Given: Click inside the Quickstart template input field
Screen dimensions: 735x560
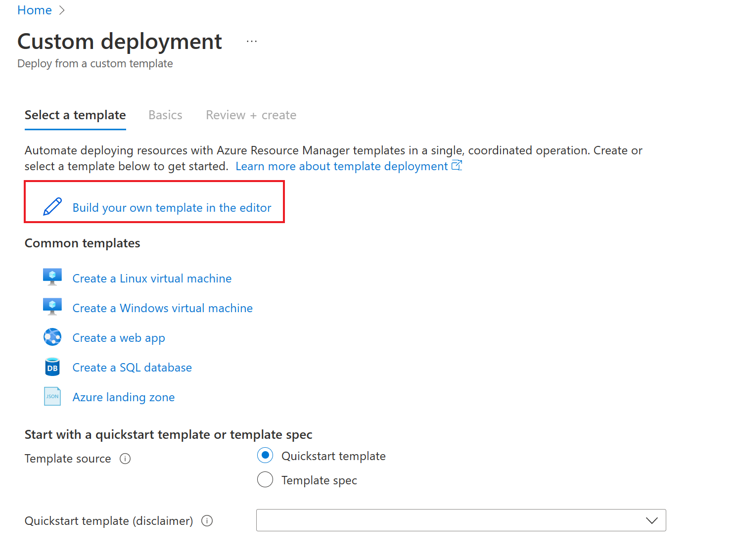Looking at the screenshot, I should pyautogui.click(x=445, y=520).
